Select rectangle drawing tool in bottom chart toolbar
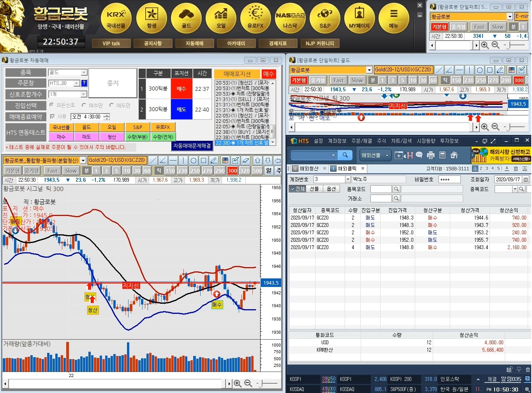 tap(204, 160)
